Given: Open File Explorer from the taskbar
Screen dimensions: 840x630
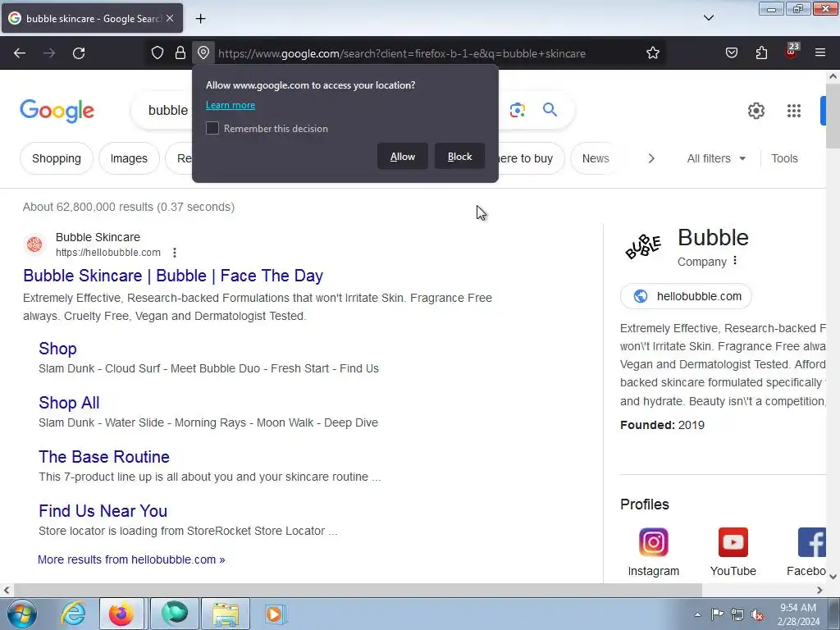Looking at the screenshot, I should click(226, 614).
